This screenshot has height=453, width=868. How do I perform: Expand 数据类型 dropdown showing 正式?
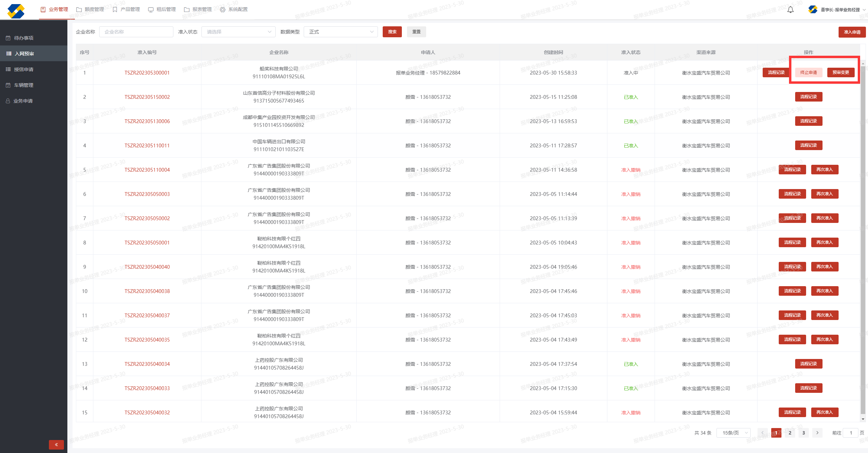[340, 32]
